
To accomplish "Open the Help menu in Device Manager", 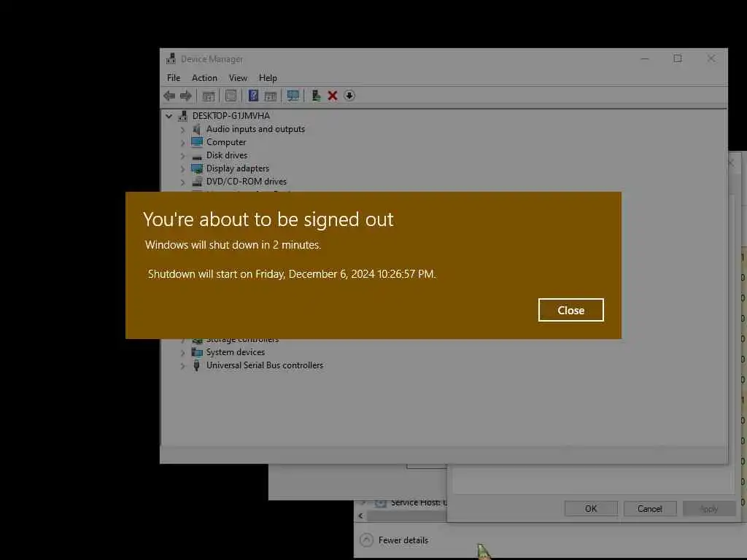I will [x=268, y=77].
